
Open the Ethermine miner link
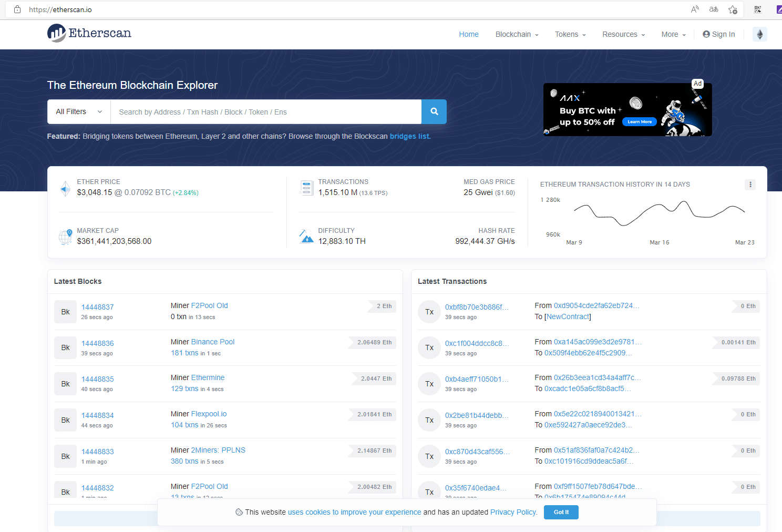(208, 377)
